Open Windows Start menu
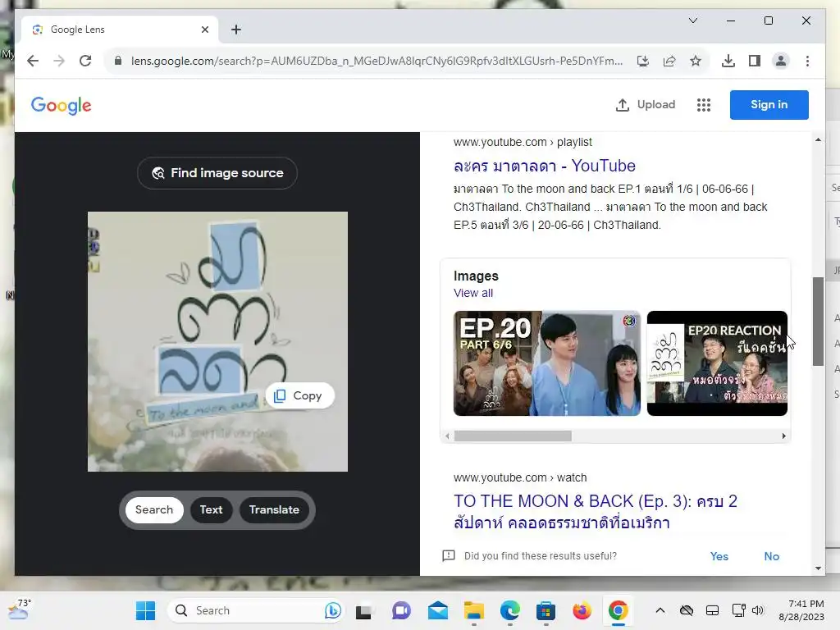This screenshot has width=840, height=630. [x=145, y=610]
